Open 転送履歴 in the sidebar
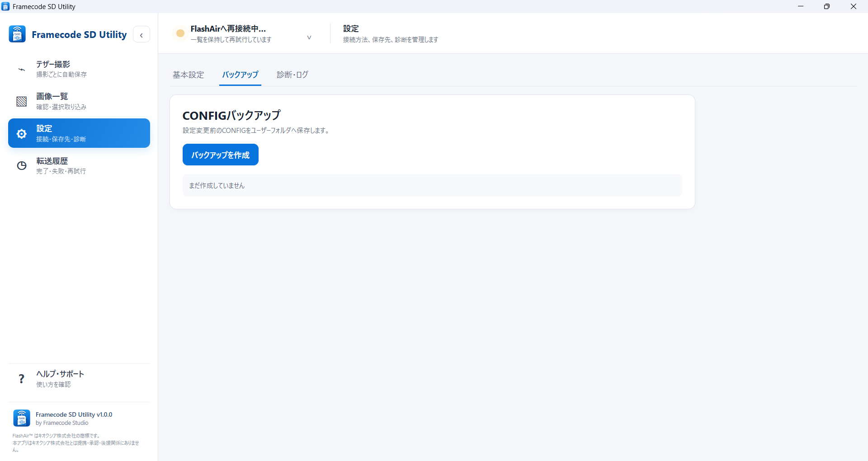 79,166
